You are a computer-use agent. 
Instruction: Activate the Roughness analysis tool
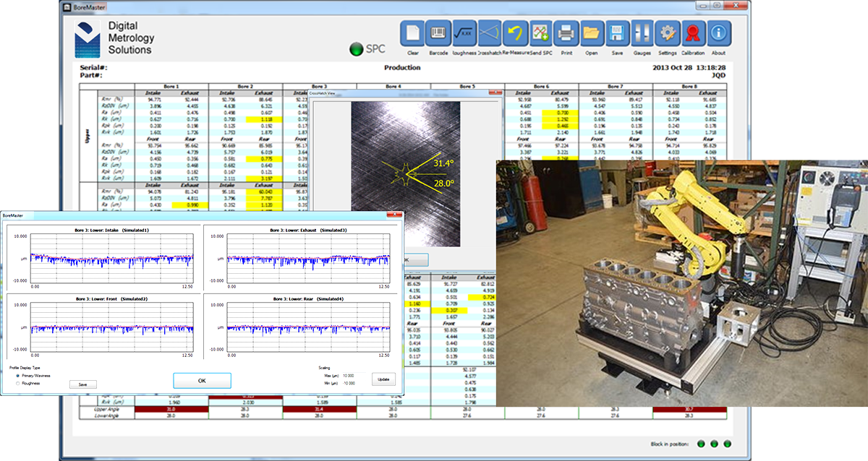click(x=464, y=33)
